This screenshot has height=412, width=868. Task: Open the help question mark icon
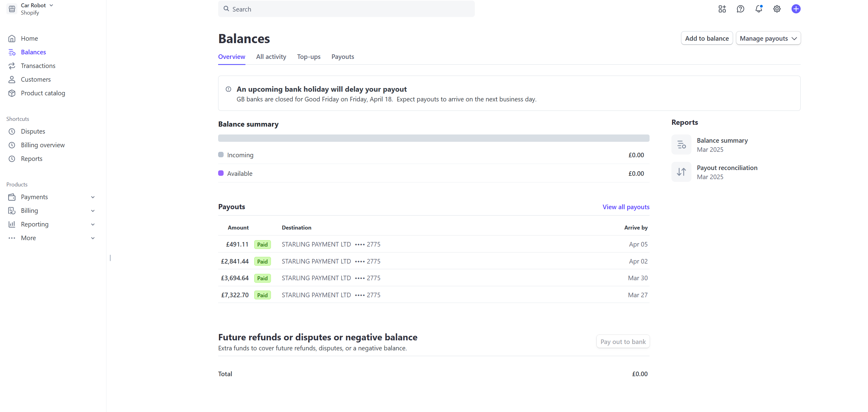(x=740, y=9)
